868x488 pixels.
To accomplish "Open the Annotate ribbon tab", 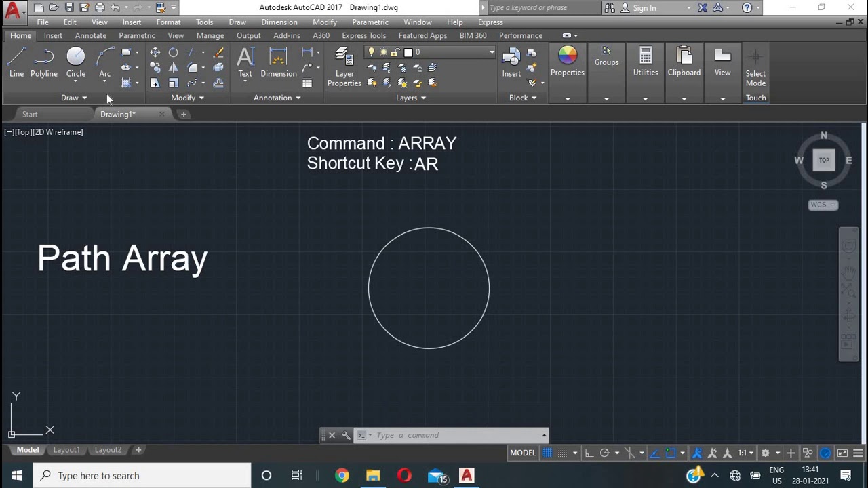I will 90,35.
